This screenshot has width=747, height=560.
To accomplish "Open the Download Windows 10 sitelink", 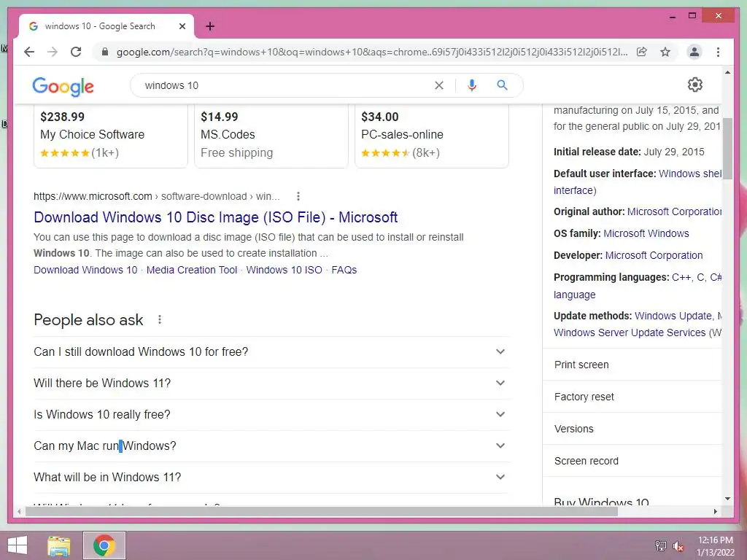I will (x=85, y=270).
